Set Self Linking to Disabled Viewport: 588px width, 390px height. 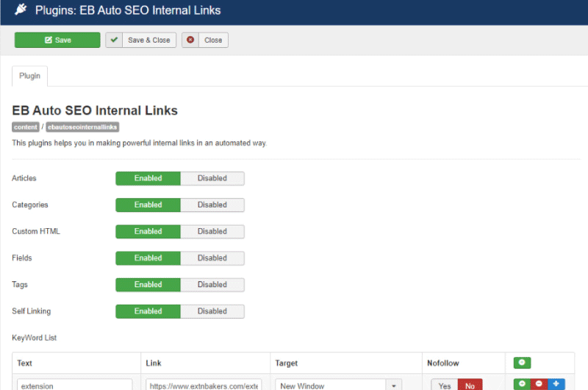[212, 311]
